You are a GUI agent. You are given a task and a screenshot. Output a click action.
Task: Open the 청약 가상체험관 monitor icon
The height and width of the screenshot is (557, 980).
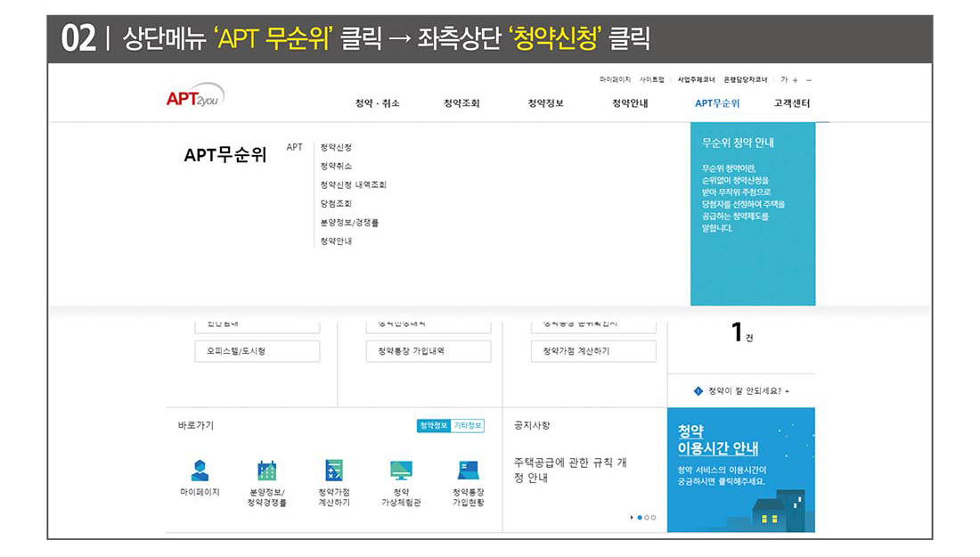[401, 470]
